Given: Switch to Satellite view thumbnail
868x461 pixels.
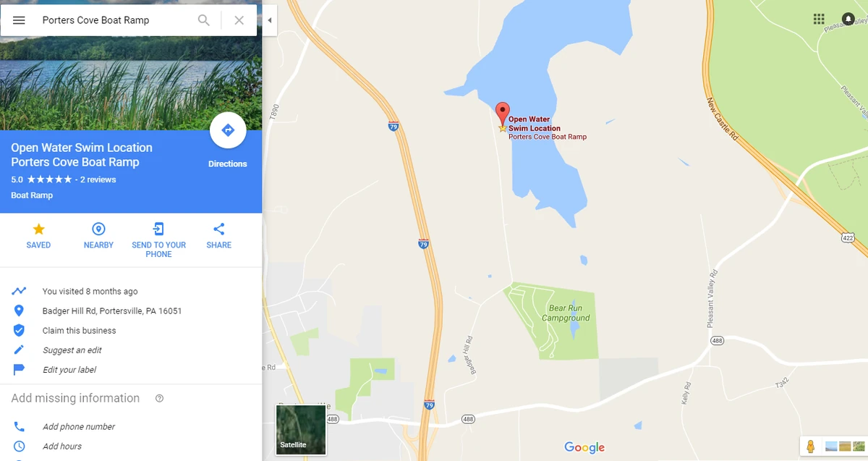Looking at the screenshot, I should (x=301, y=430).
